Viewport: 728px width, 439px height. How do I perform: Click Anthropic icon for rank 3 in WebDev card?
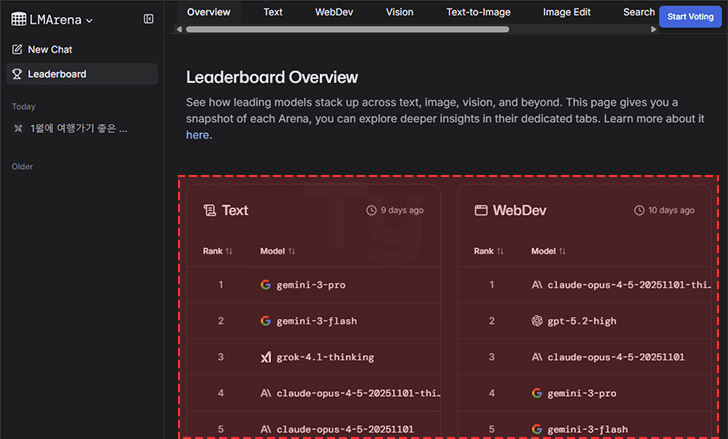(537, 357)
